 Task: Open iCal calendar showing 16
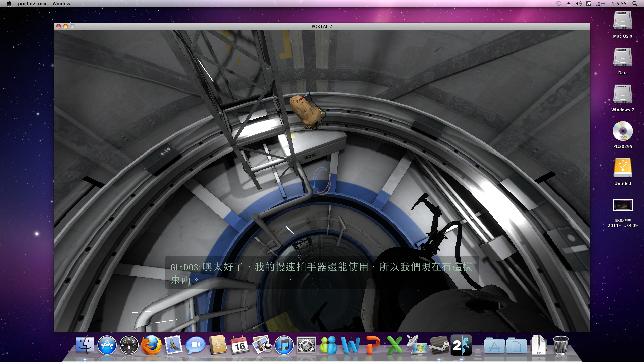point(239,345)
